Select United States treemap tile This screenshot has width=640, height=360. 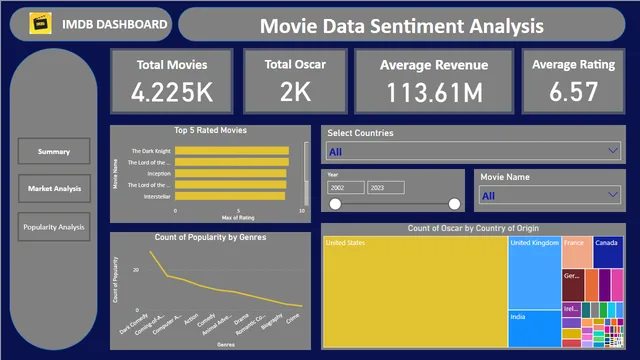[415, 291]
